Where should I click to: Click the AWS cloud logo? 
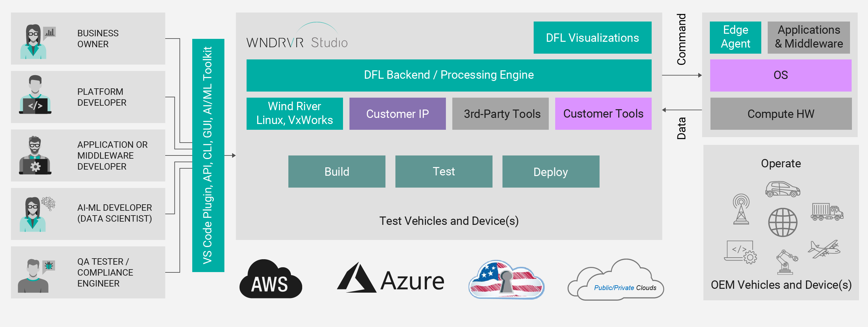coord(271,279)
